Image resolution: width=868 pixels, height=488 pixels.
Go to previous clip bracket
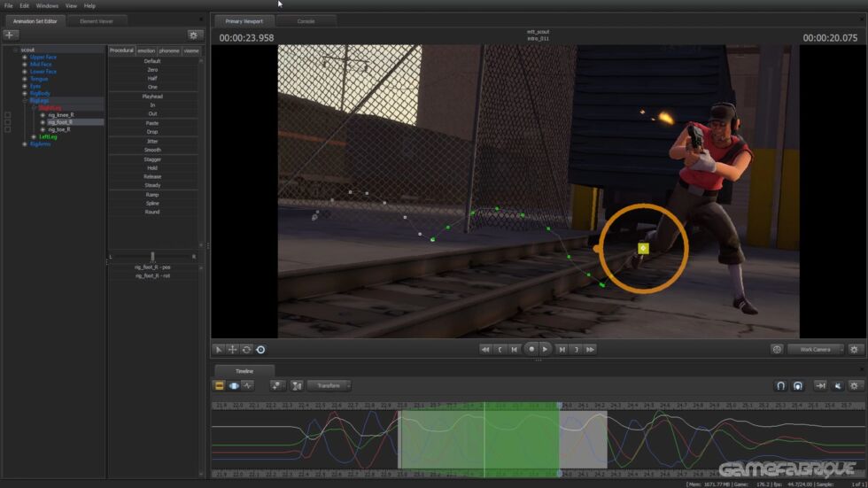coord(500,350)
